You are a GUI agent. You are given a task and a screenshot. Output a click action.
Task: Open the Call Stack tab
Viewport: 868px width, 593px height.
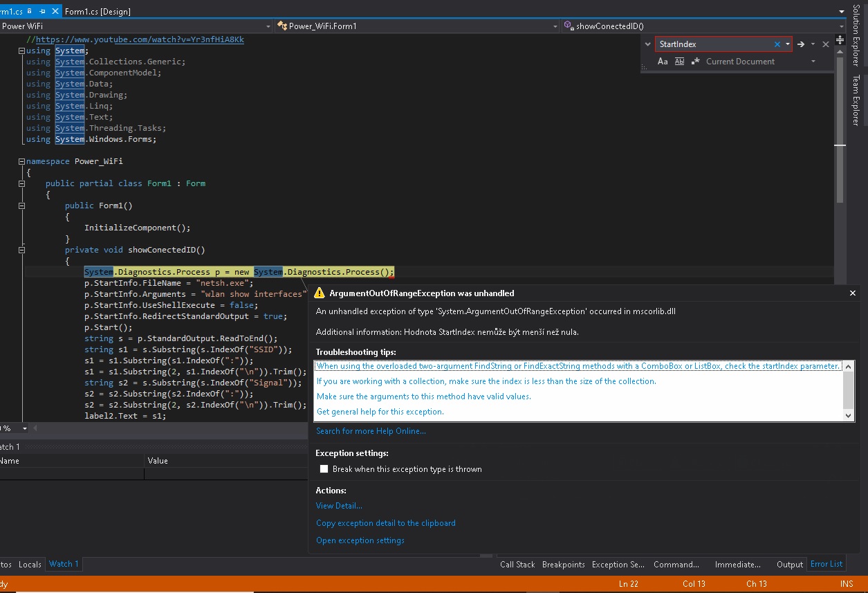pos(517,565)
